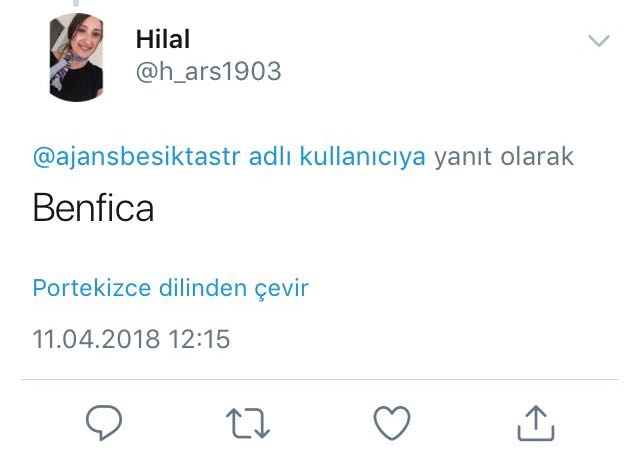Screen dimensions: 640x454
Task: Toggle the heart to favorite this reply
Action: [x=392, y=423]
